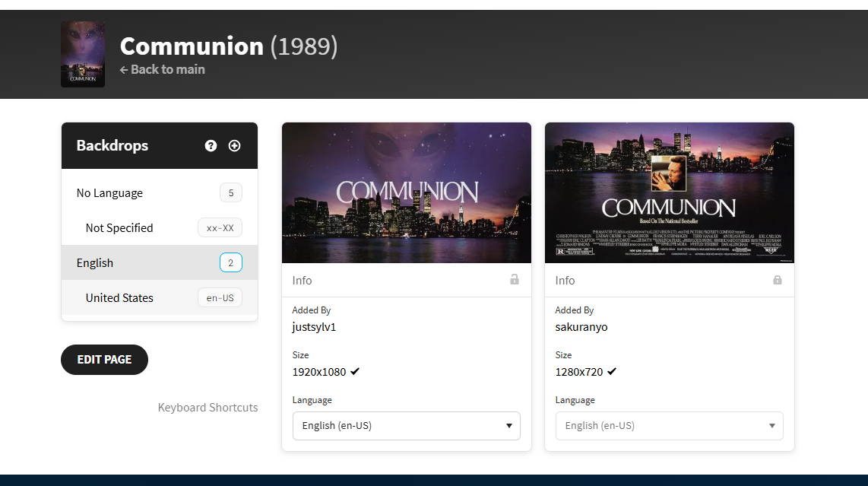The image size is (868, 486).
Task: Click the add backdrop plus icon
Action: (x=235, y=146)
